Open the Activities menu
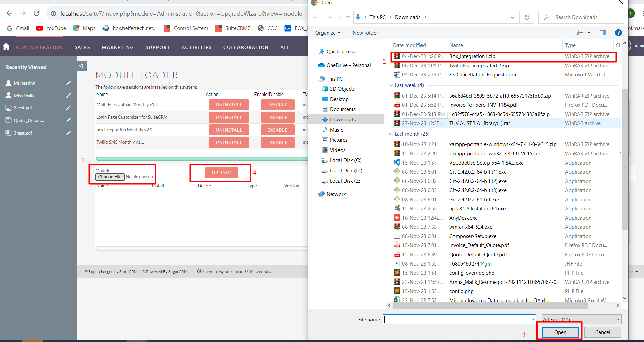This screenshot has width=644, height=342. click(x=197, y=47)
